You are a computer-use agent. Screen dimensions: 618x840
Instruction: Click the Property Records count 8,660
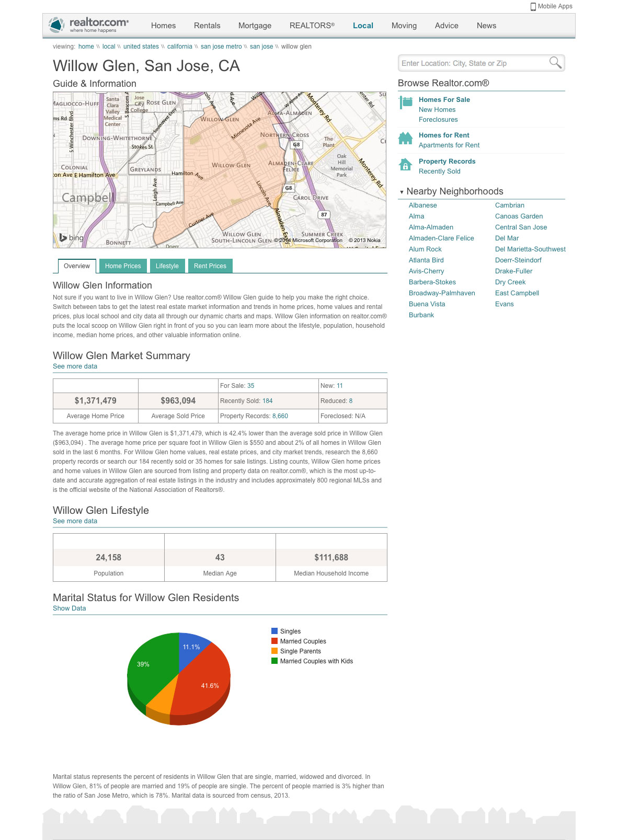(280, 416)
